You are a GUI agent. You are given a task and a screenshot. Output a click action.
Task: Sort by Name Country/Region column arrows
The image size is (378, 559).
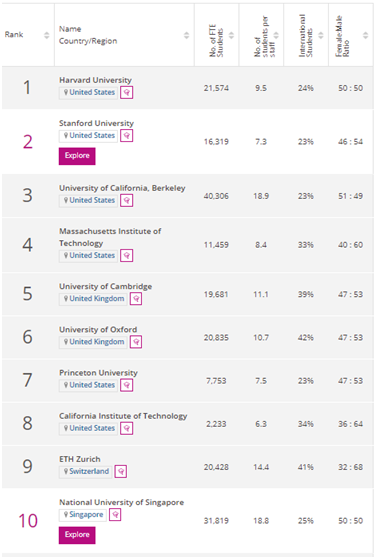[x=186, y=35]
